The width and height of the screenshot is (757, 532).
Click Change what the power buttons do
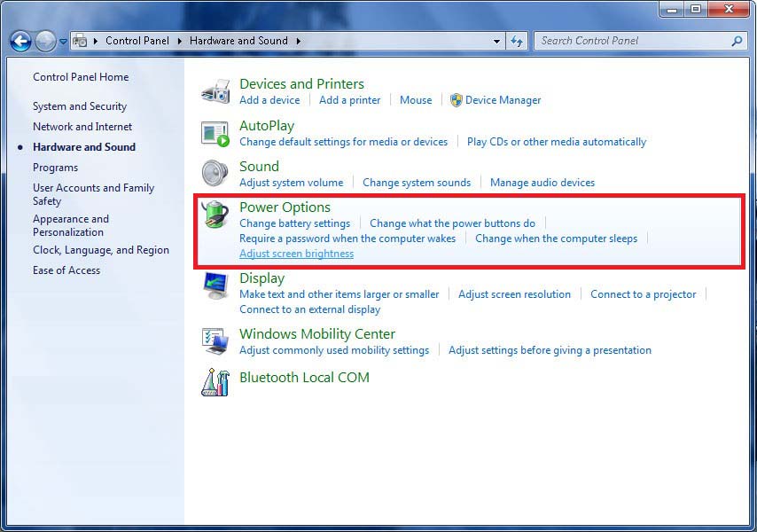pos(452,223)
